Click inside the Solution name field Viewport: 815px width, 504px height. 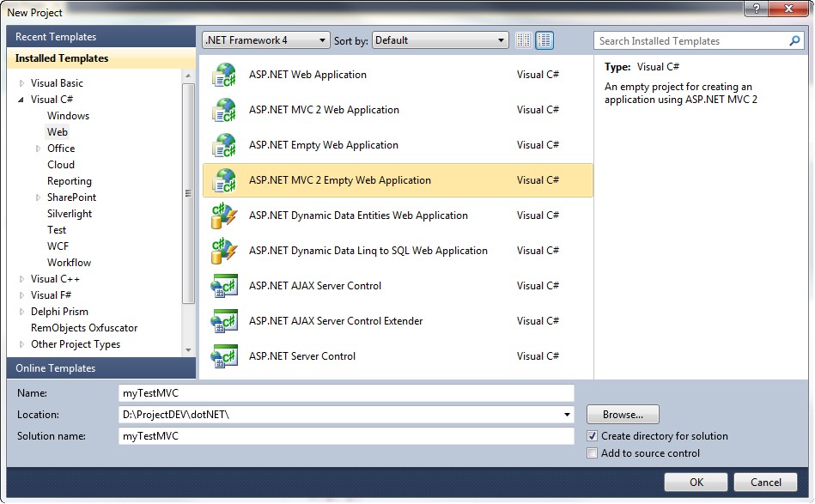pyautogui.click(x=344, y=435)
